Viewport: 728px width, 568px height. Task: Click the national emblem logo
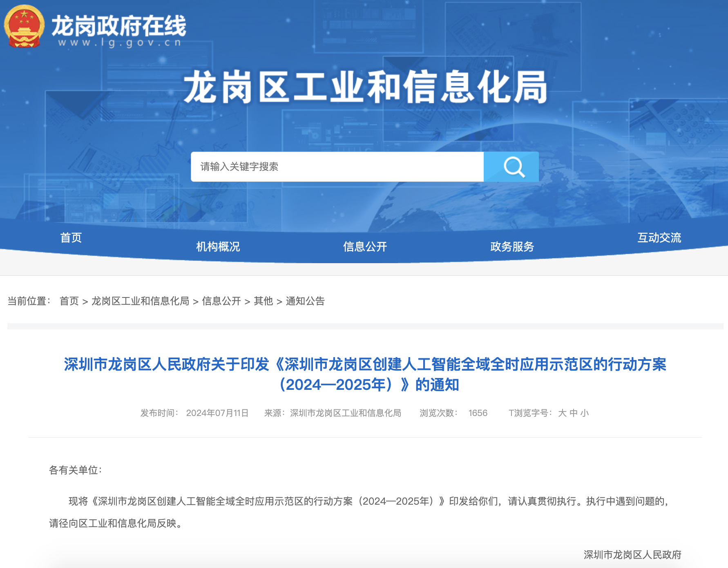[24, 27]
